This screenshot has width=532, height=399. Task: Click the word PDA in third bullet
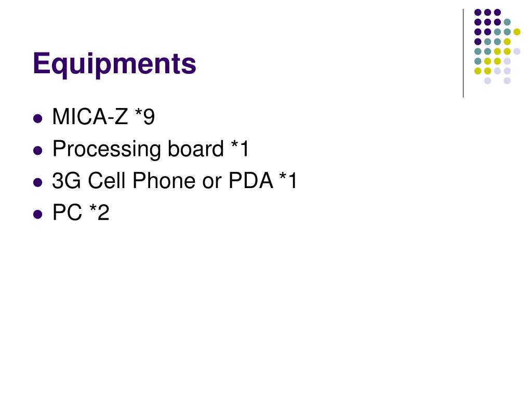pos(251,180)
